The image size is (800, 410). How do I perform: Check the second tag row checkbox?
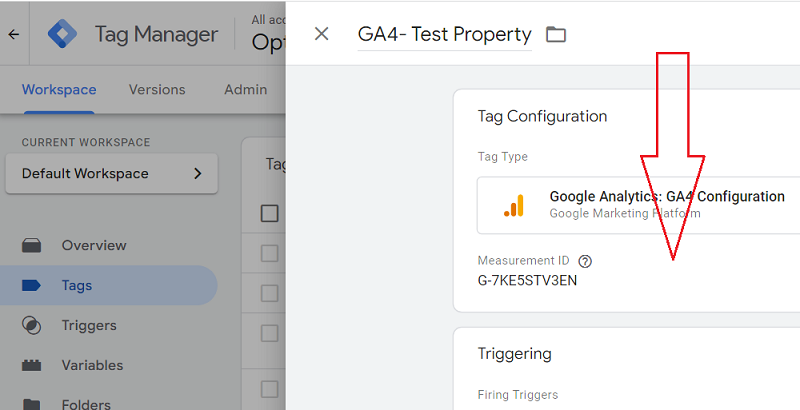pyautogui.click(x=269, y=293)
